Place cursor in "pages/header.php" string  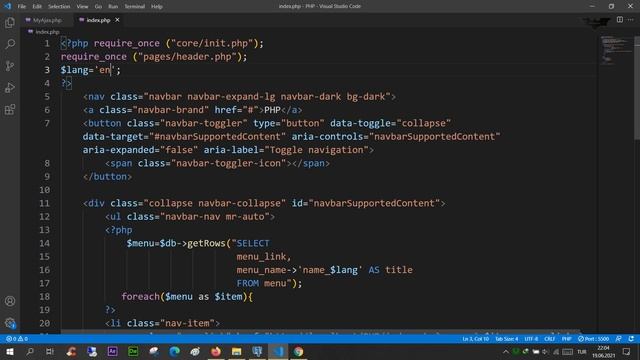click(x=187, y=57)
